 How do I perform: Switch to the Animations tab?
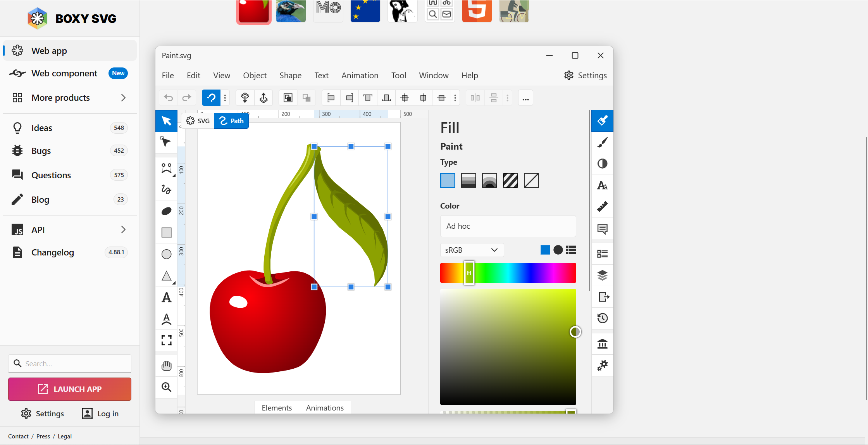(325, 408)
